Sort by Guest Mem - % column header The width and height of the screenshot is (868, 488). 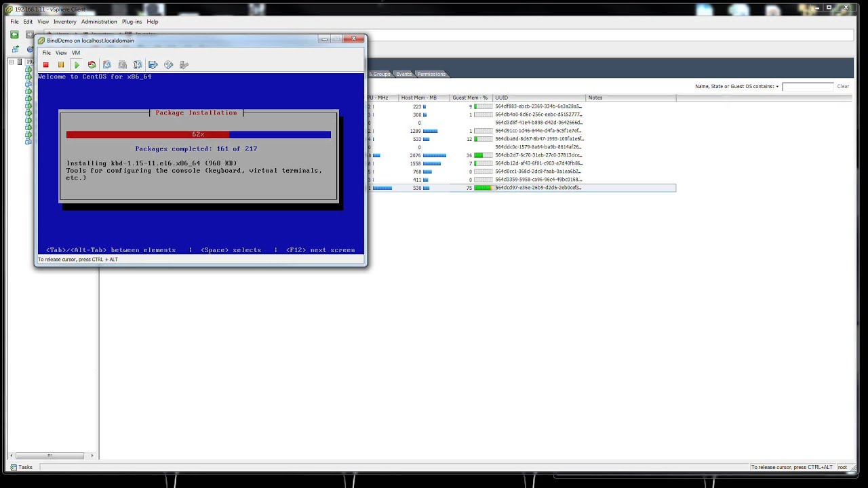pos(471,98)
